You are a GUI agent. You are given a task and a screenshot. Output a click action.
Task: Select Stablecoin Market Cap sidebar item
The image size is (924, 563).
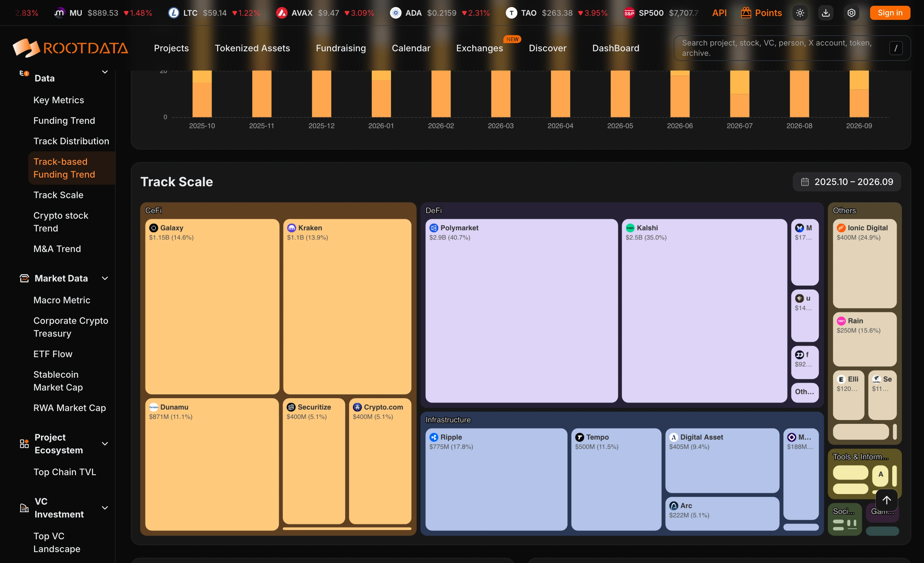click(x=58, y=381)
